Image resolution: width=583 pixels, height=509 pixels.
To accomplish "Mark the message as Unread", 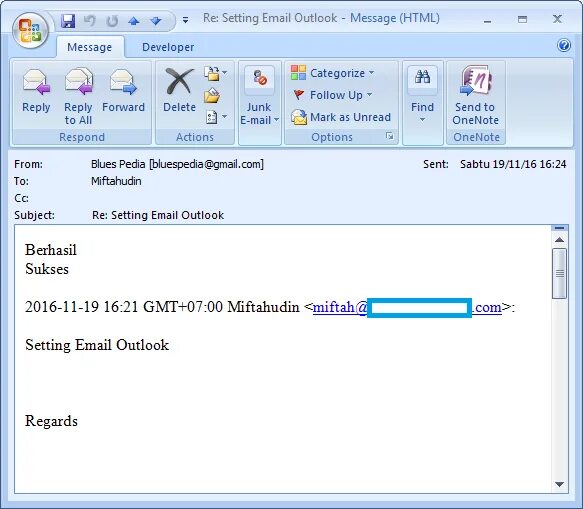I will (341, 117).
